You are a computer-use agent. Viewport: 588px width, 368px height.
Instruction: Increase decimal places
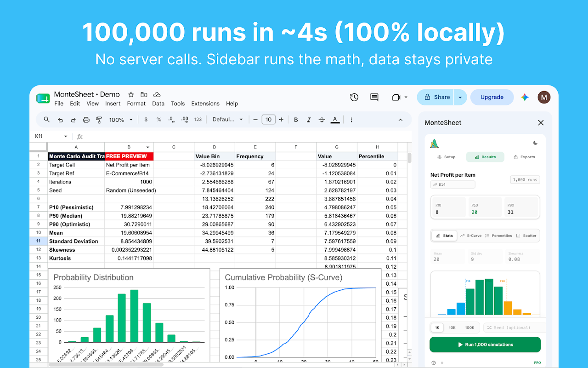pyautogui.click(x=185, y=120)
